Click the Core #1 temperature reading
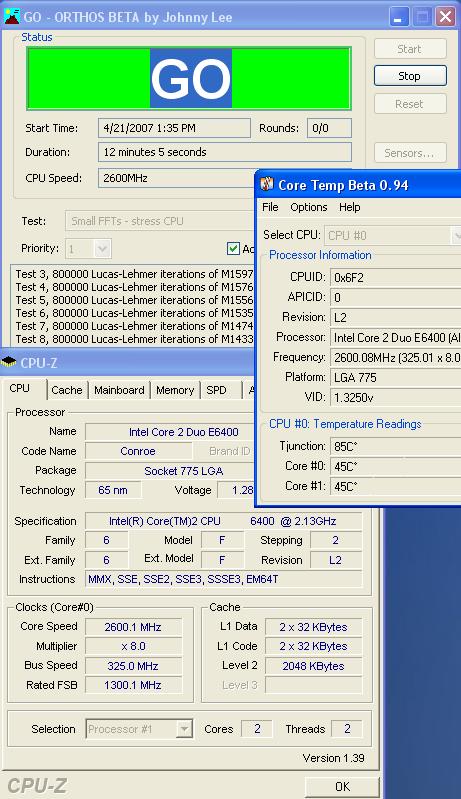 (x=395, y=487)
